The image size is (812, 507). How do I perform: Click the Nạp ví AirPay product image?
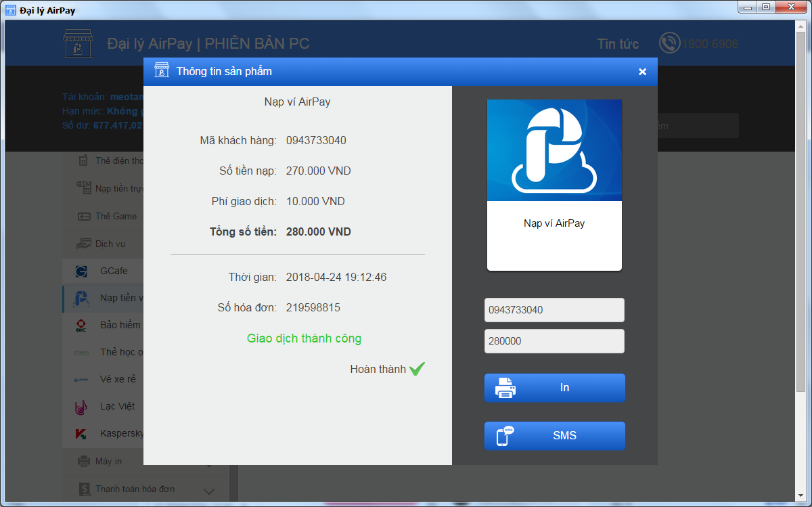click(554, 150)
